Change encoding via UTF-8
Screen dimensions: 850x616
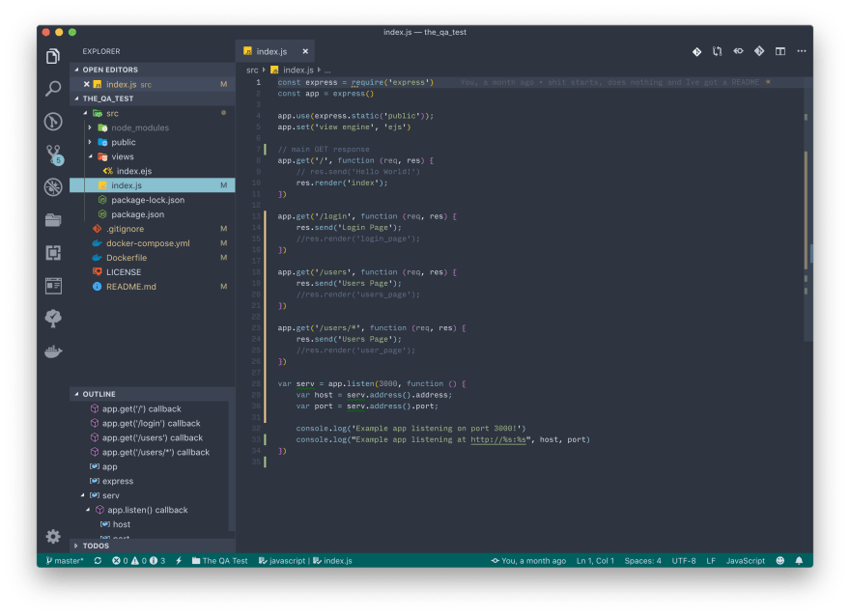(684, 561)
